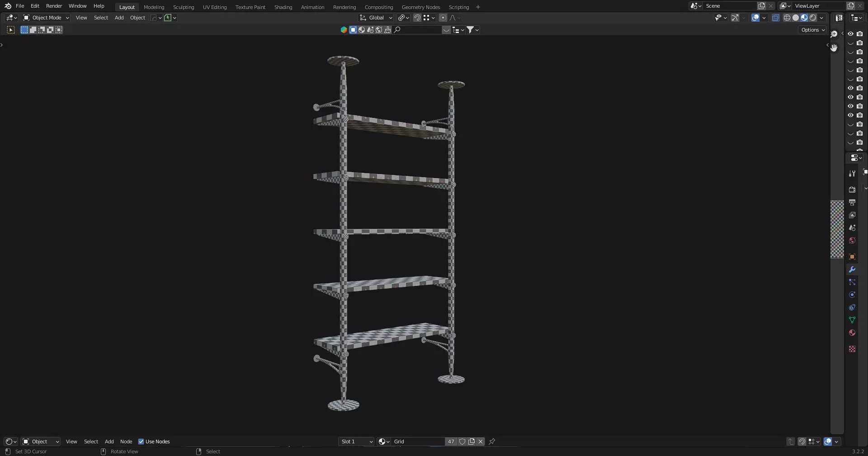This screenshot has width=868, height=456.
Task: Switch to the Geometry Nodes workspace tab
Action: [421, 7]
